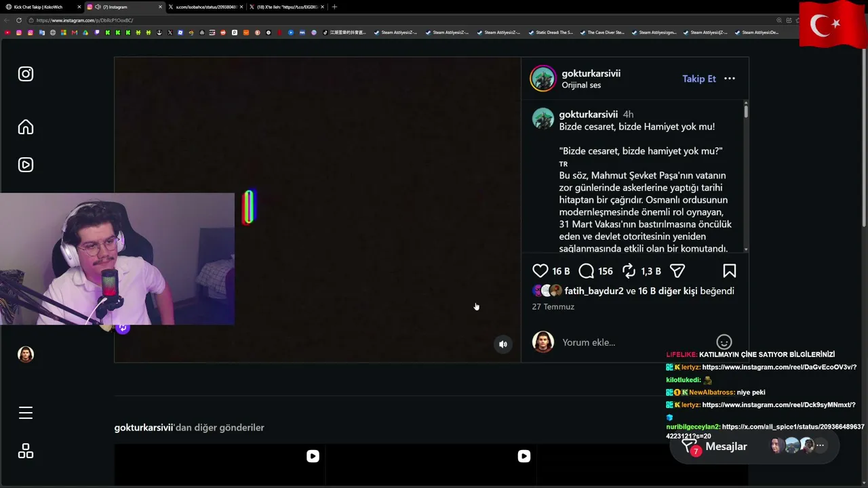Screen dimensions: 868x488
Task: Save the post with the bookmark icon
Action: (x=730, y=271)
